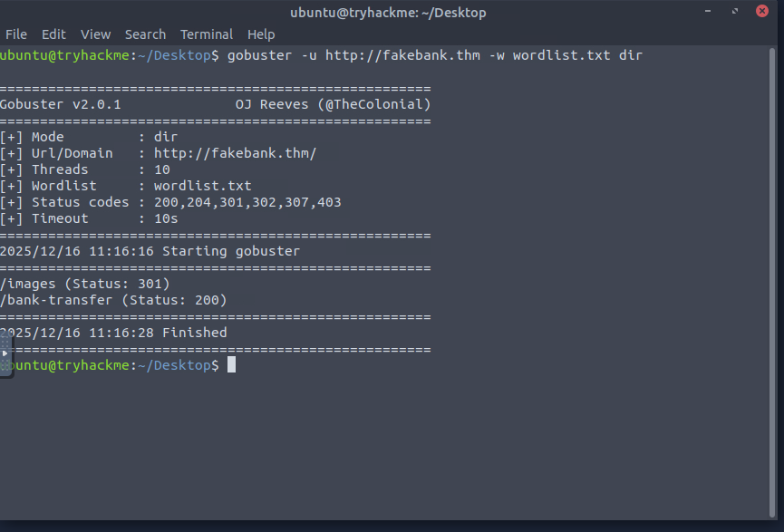Viewport: 784px width, 532px height.
Task: Click the Status codes list of values
Action: click(x=247, y=202)
